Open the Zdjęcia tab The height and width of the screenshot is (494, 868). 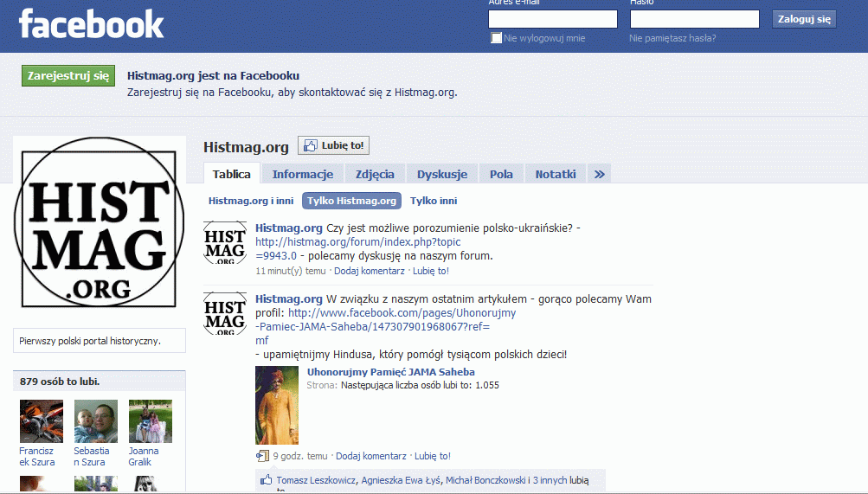point(375,174)
